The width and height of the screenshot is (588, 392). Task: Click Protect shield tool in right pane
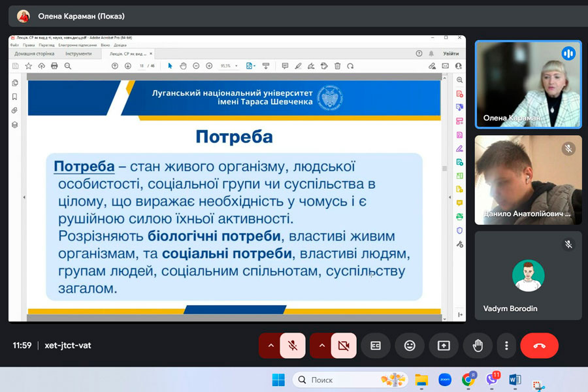[x=459, y=231]
